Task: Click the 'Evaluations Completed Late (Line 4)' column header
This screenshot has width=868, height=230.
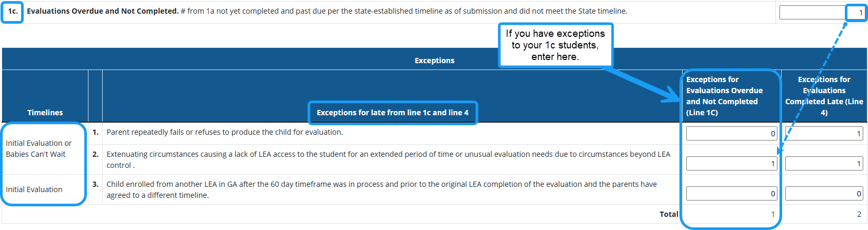Action: coord(824,96)
